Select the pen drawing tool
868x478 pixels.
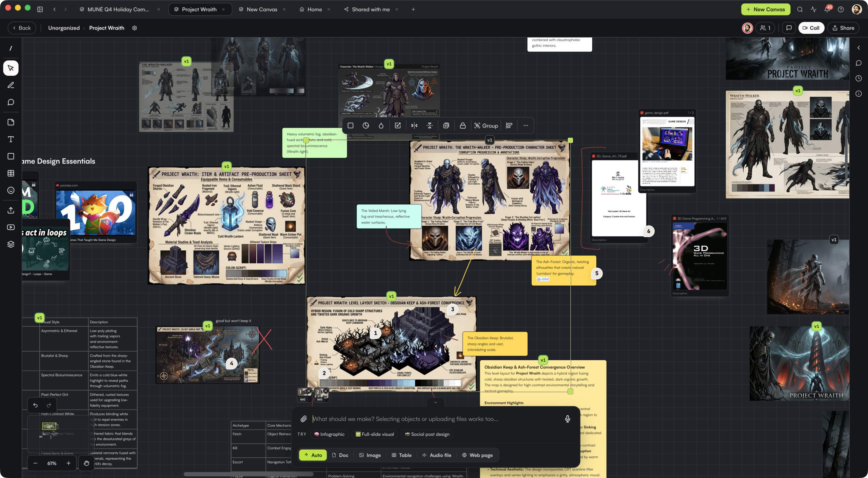pyautogui.click(x=11, y=85)
